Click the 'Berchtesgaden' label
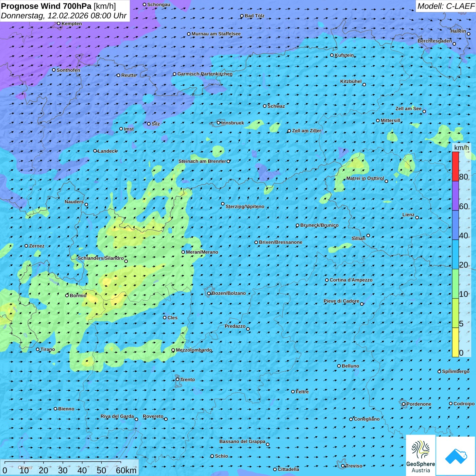The image size is (476, 476). pyautogui.click(x=435, y=41)
